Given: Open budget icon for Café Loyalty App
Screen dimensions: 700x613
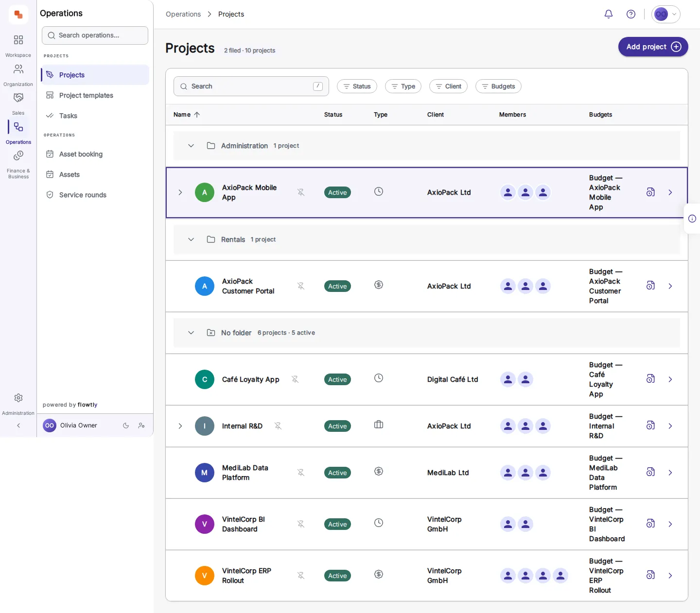Looking at the screenshot, I should (650, 379).
